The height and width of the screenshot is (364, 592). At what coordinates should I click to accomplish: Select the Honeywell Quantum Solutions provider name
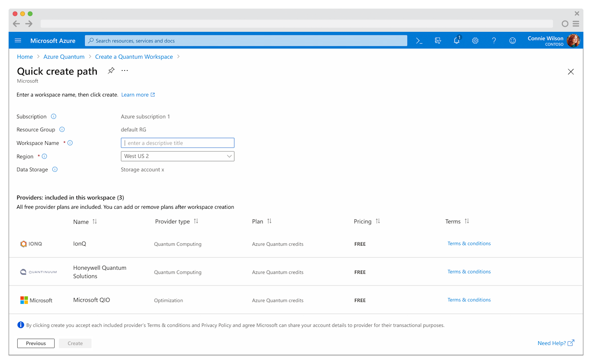point(100,272)
